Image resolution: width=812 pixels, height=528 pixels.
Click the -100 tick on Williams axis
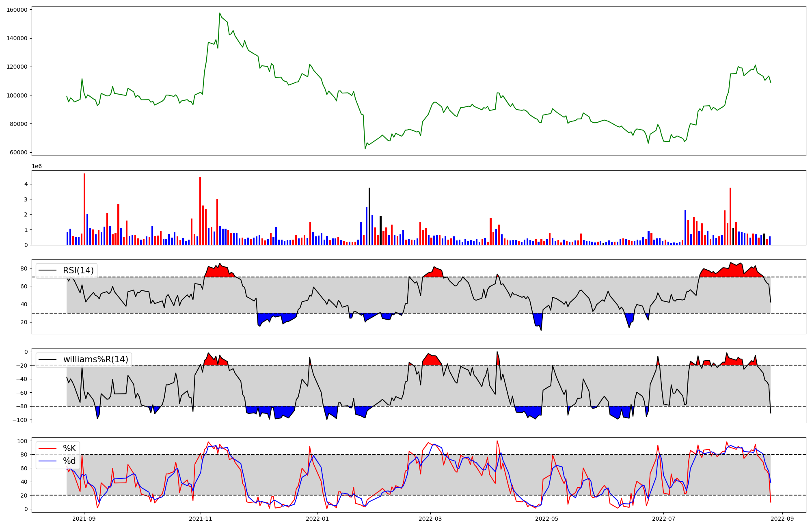tap(20, 420)
